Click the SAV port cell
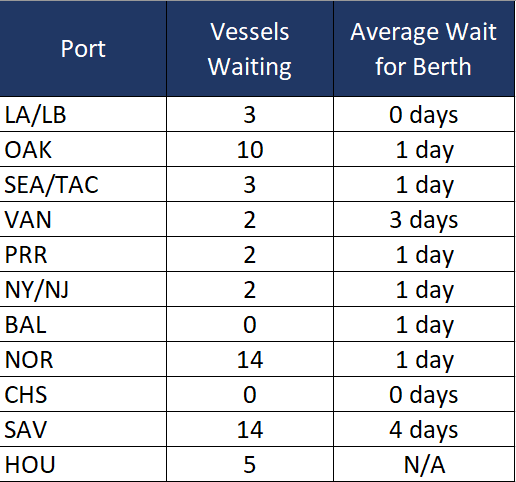Screen dimensions: 516x482 (x=83, y=429)
